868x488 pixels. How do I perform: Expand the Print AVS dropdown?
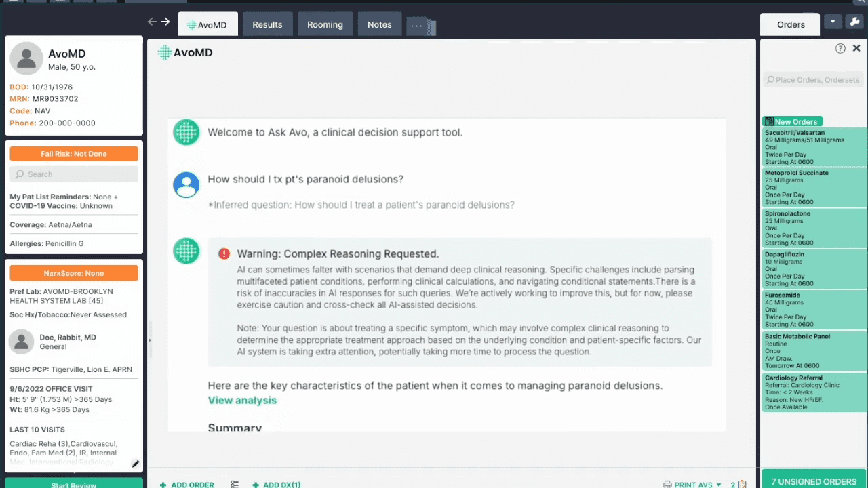(719, 485)
